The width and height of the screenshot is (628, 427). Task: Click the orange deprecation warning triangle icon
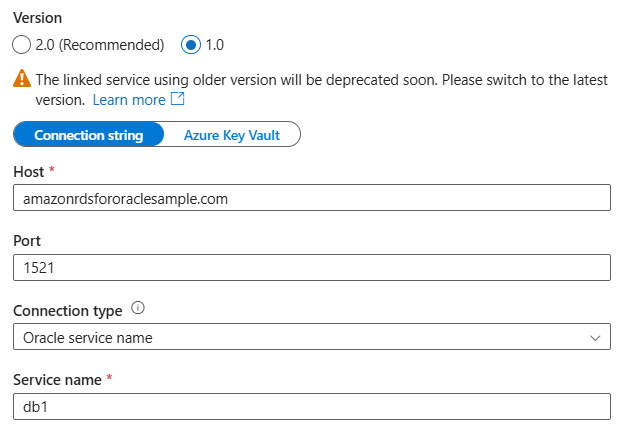[21, 78]
